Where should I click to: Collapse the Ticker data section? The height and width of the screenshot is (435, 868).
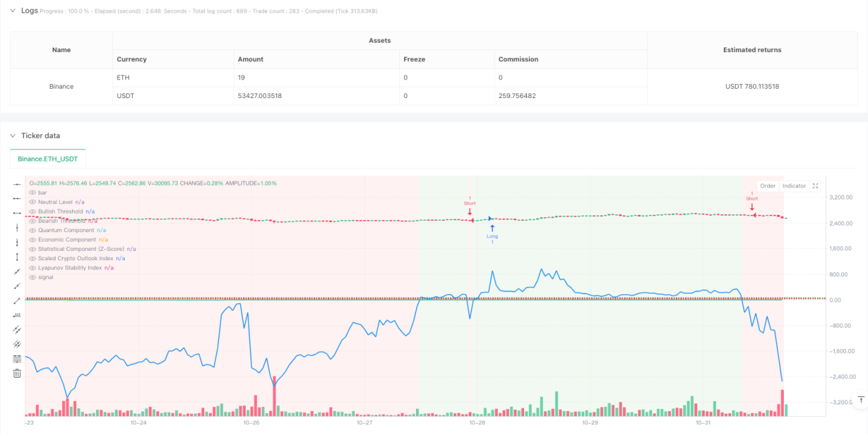[13, 135]
